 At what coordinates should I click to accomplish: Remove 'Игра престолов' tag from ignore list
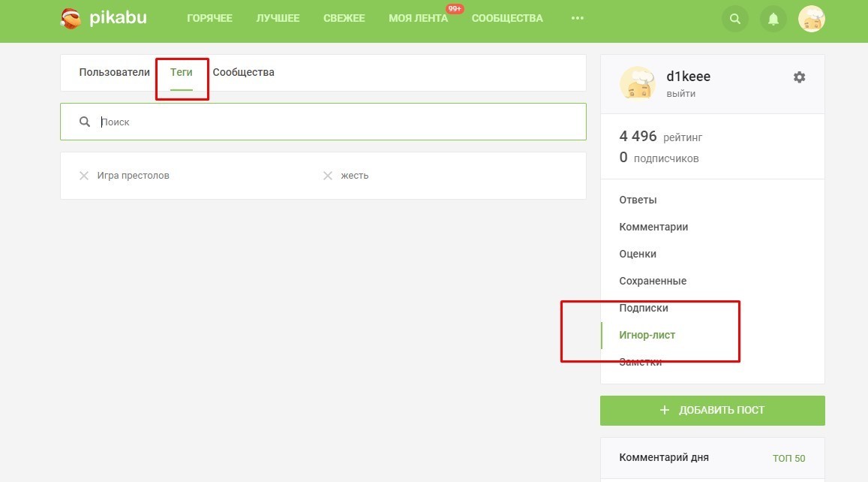tap(84, 176)
